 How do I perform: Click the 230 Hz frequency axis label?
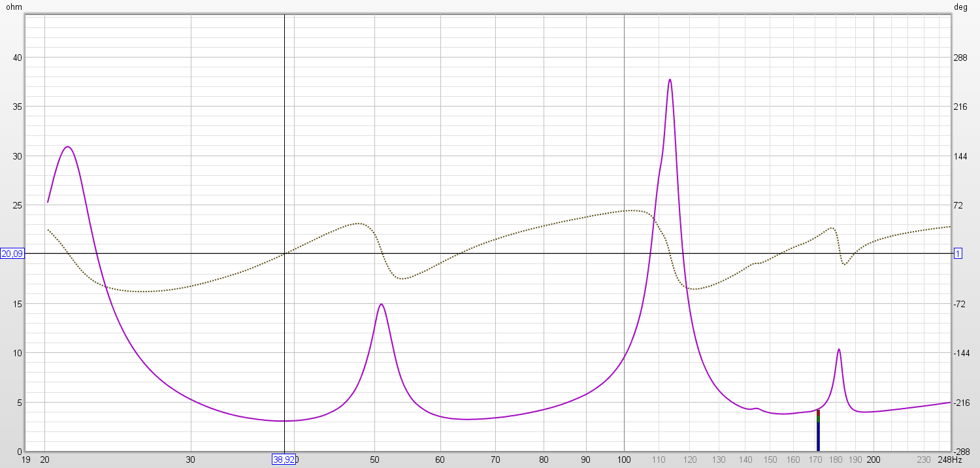pos(924,460)
